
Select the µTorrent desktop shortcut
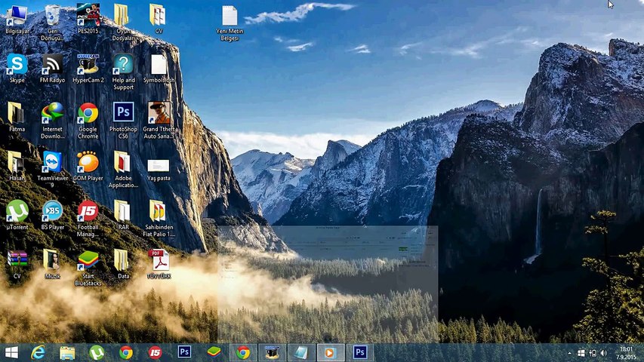tap(17, 215)
